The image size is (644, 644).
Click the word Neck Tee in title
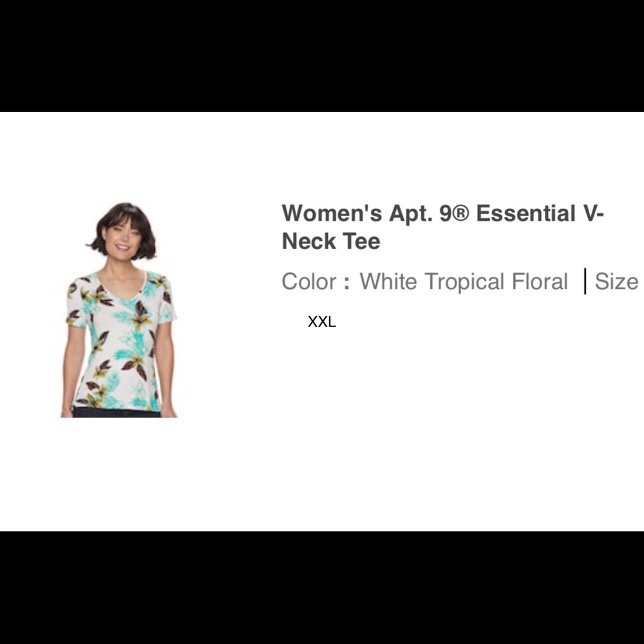(331, 241)
